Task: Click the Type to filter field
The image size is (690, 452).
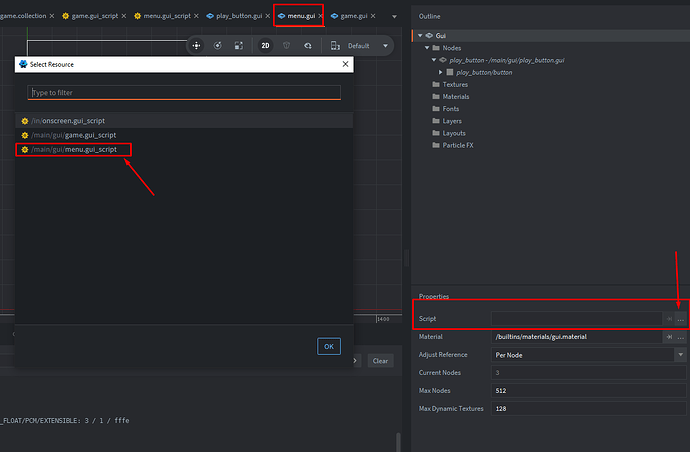Action: click(184, 92)
